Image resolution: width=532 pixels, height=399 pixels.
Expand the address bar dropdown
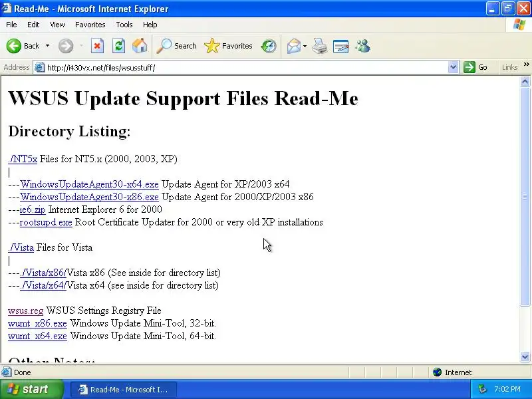coord(453,67)
